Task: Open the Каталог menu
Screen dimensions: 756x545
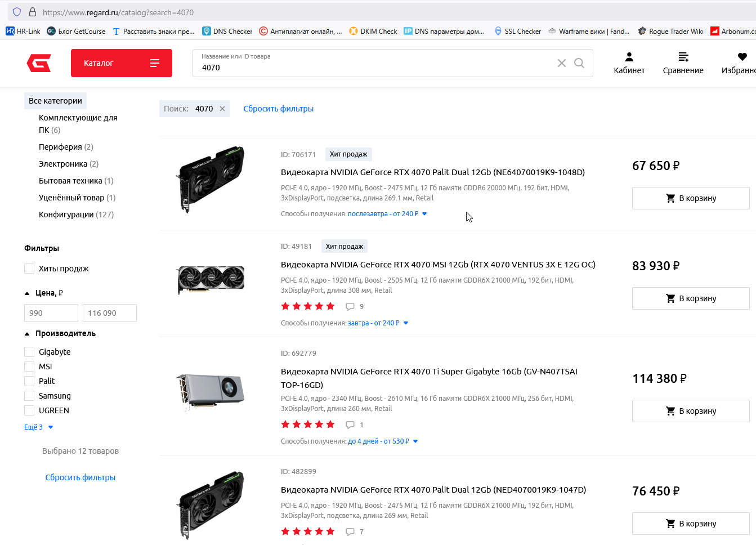Action: (121, 63)
